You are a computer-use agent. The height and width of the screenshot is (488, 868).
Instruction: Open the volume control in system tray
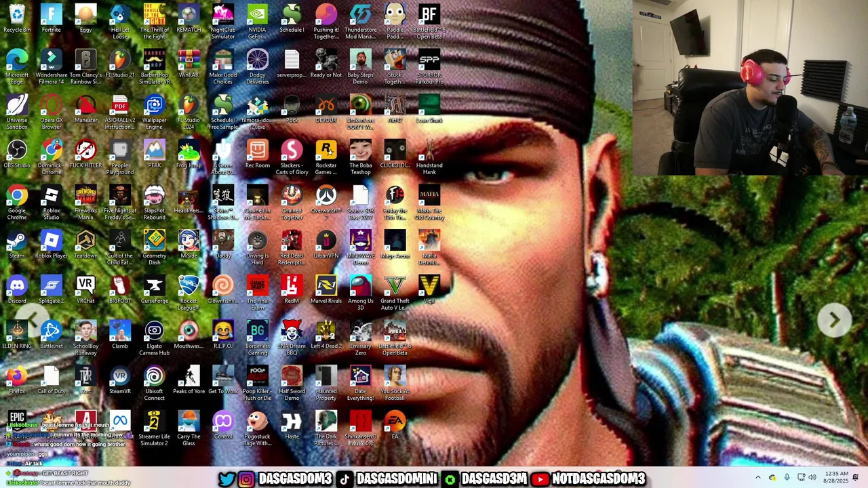(812, 478)
